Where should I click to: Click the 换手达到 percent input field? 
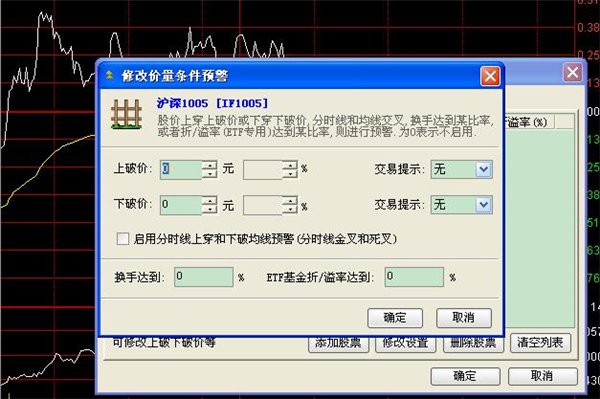(204, 277)
